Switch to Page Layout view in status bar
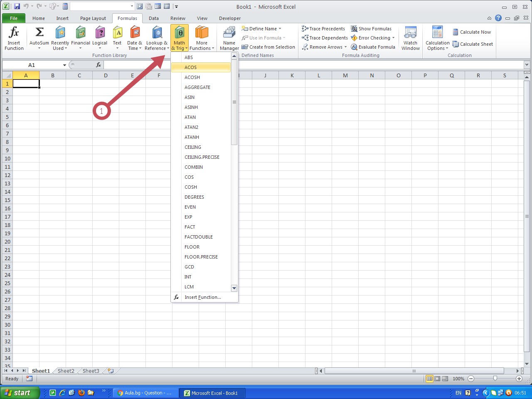Screen dimensions: 532x399 [437, 379]
